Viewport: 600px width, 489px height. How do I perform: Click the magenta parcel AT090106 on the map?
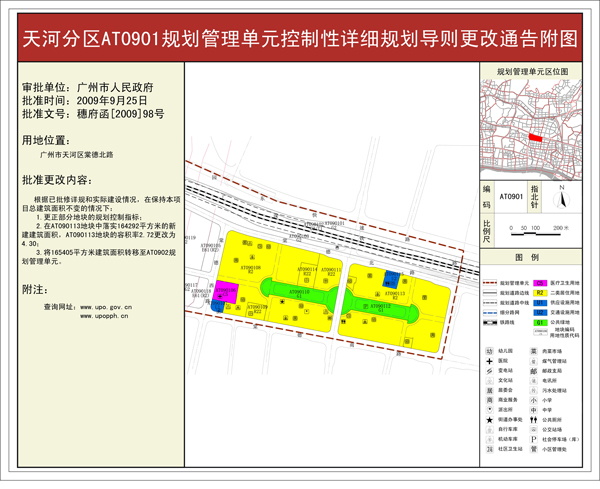click(x=225, y=293)
